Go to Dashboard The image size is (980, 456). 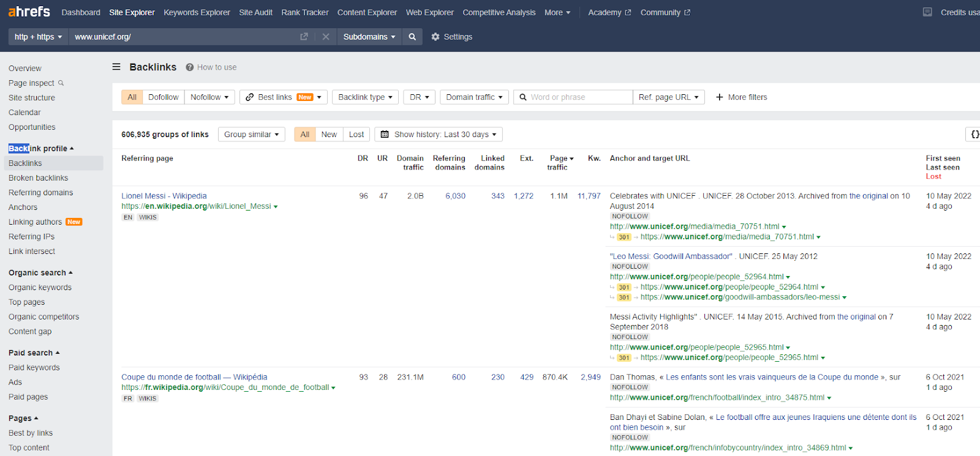coord(81,12)
